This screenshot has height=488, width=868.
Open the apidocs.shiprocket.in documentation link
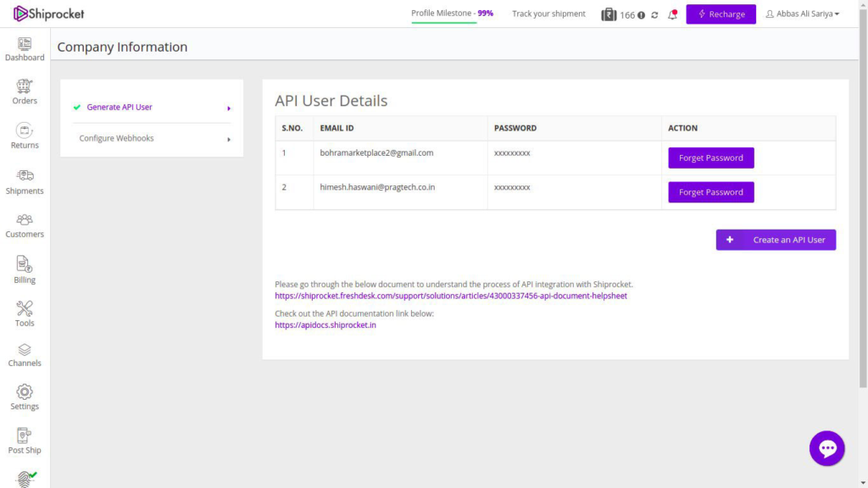tap(326, 324)
